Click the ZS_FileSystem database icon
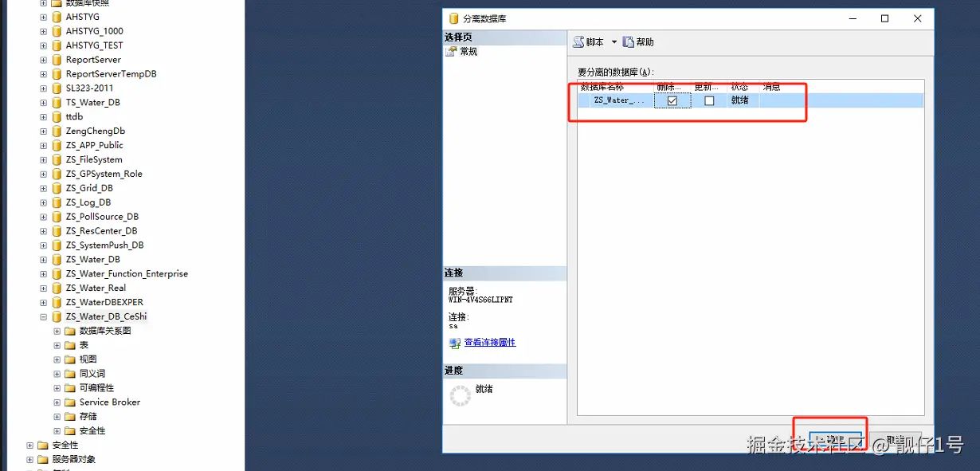The height and width of the screenshot is (471, 980). click(x=57, y=160)
